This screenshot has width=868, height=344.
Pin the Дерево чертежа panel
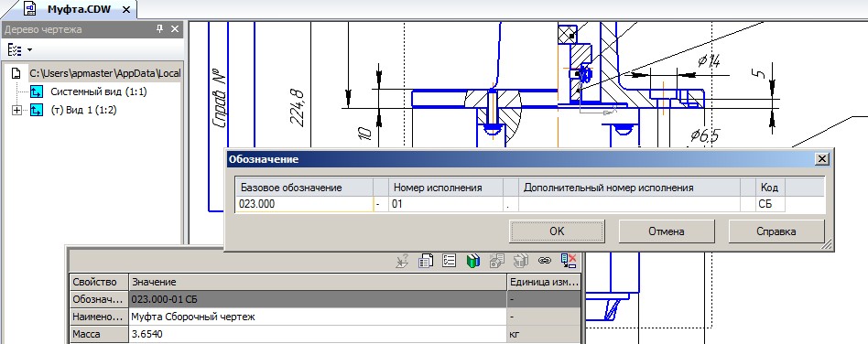click(160, 28)
